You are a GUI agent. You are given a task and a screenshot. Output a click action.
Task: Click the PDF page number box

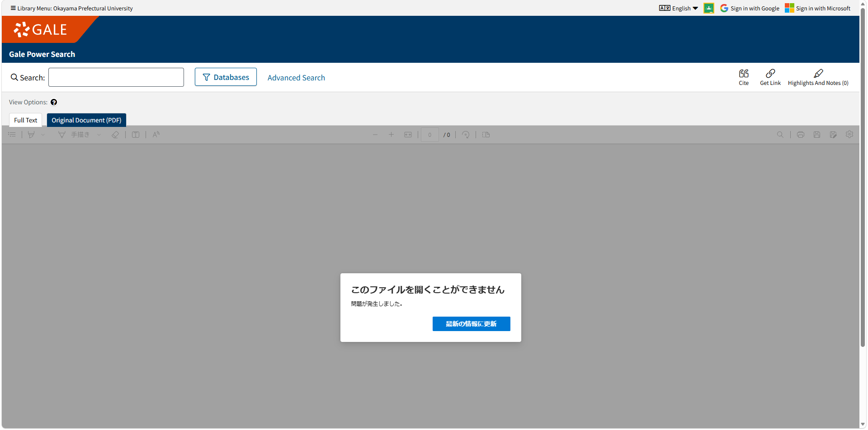[430, 135]
